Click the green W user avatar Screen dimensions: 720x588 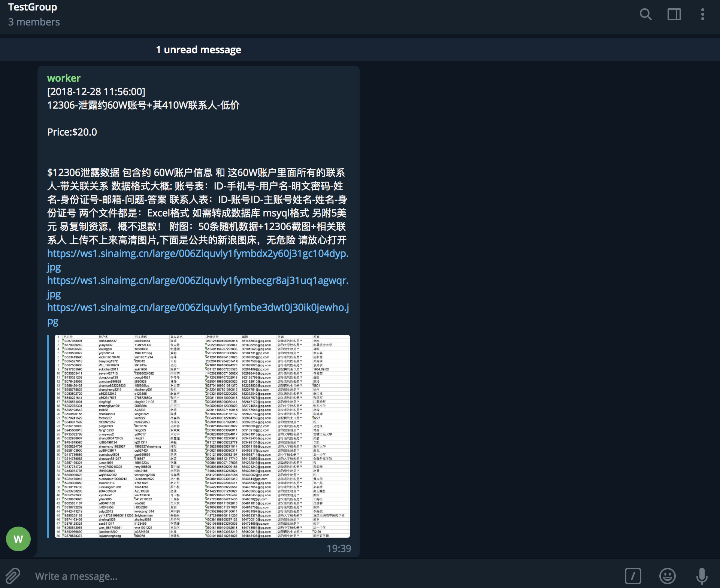pyautogui.click(x=18, y=539)
